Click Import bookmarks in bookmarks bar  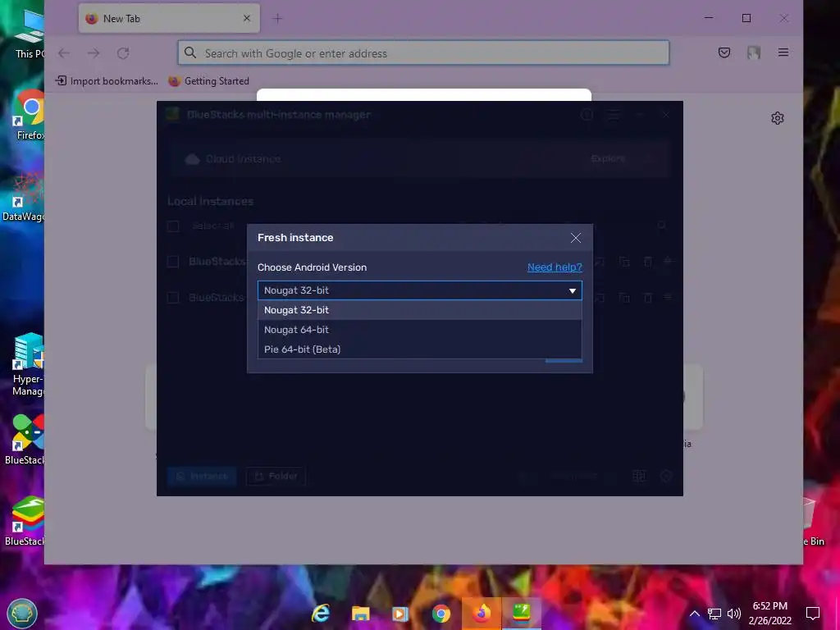[x=107, y=81]
